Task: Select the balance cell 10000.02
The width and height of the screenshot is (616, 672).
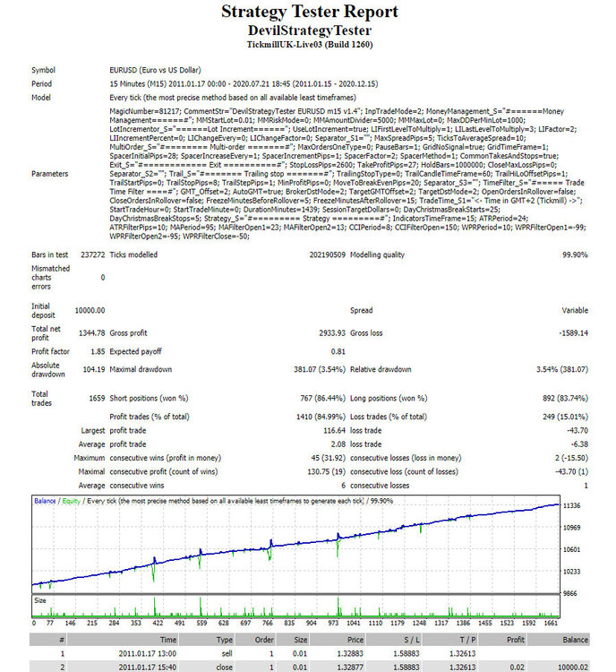Action: point(573,668)
